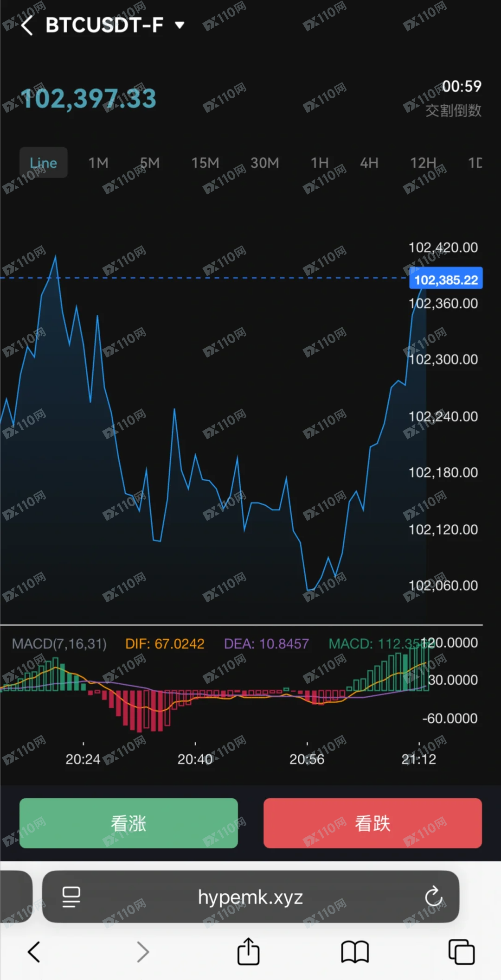Screen dimensions: 501x980
Task: Reload the page with refresh icon
Action: pos(434,897)
